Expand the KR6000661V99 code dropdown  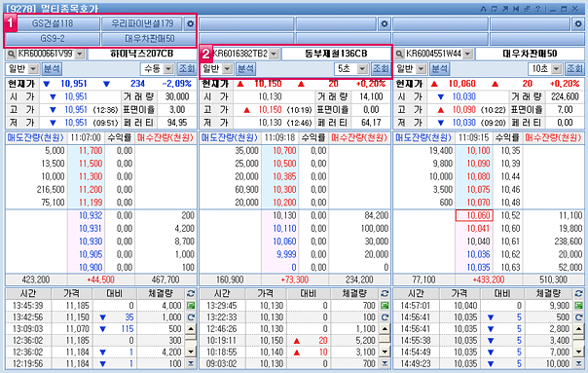tap(80, 54)
